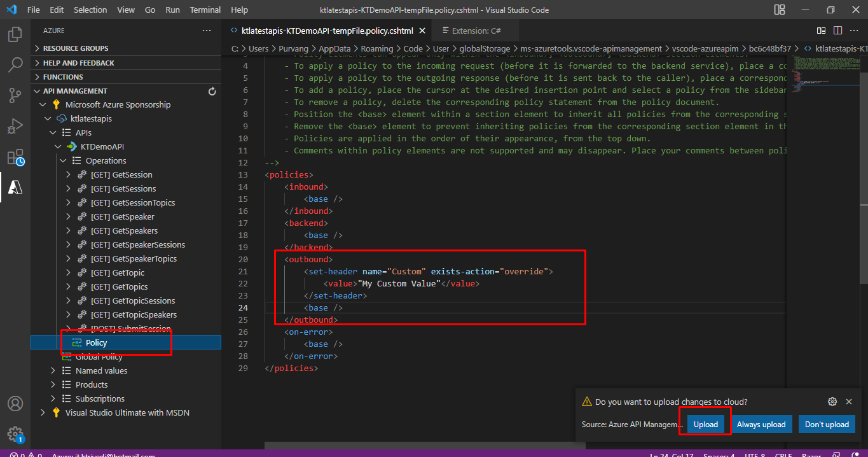The height and width of the screenshot is (457, 868).
Task: Open Manage gear icon at bottom left
Action: click(15, 434)
